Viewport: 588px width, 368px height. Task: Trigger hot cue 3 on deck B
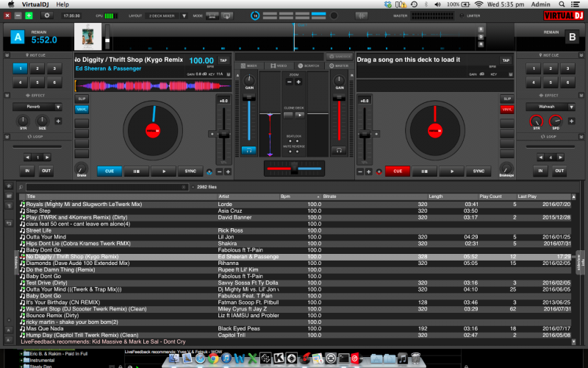point(567,68)
